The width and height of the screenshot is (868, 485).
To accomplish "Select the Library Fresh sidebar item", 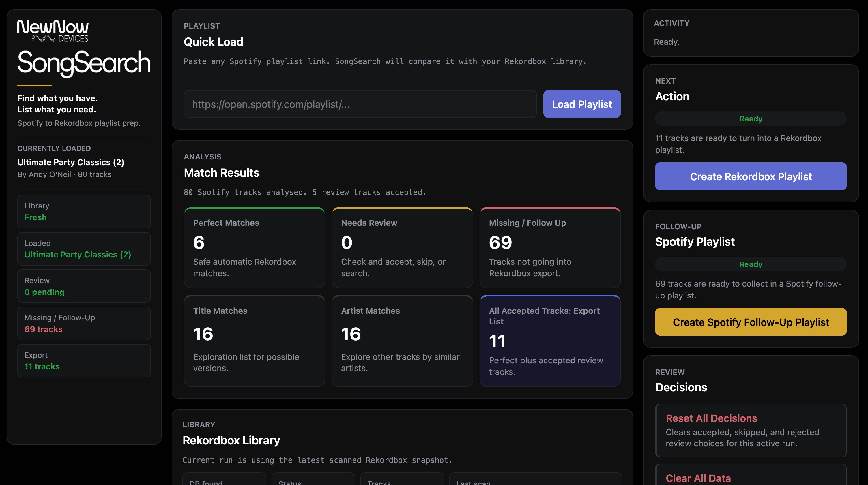I will (84, 212).
